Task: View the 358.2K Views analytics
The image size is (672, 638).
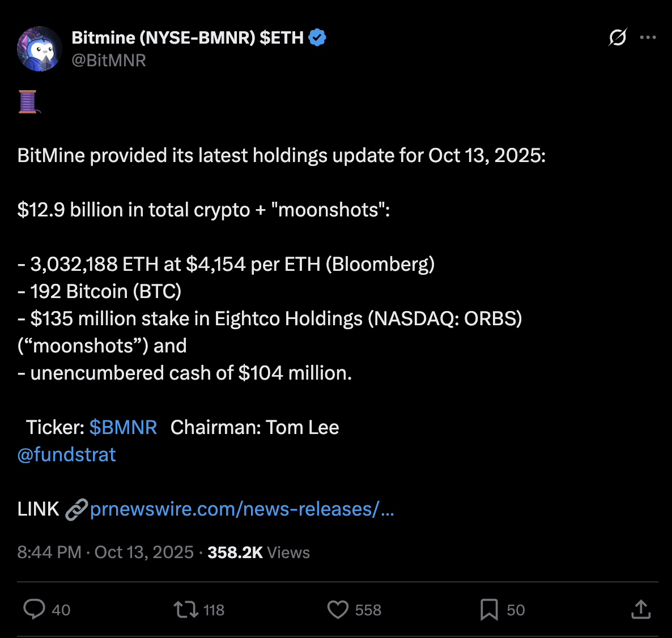Action: tap(258, 552)
